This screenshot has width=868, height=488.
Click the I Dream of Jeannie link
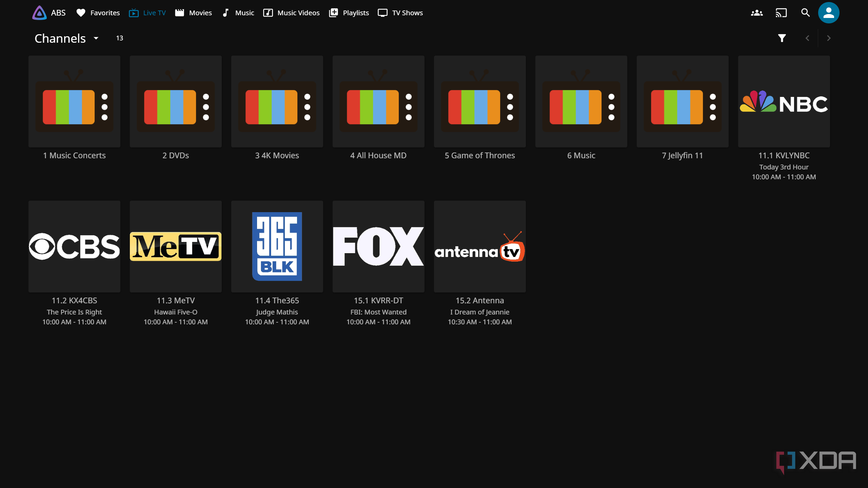point(480,312)
